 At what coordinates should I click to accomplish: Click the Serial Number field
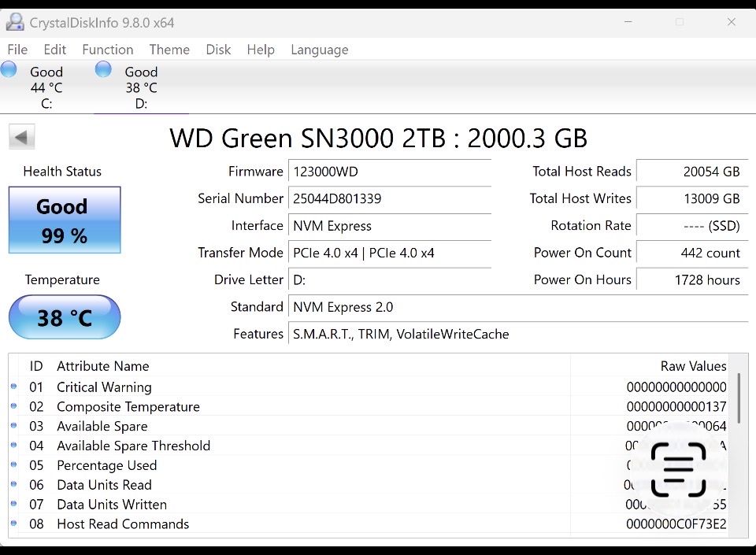pos(390,198)
